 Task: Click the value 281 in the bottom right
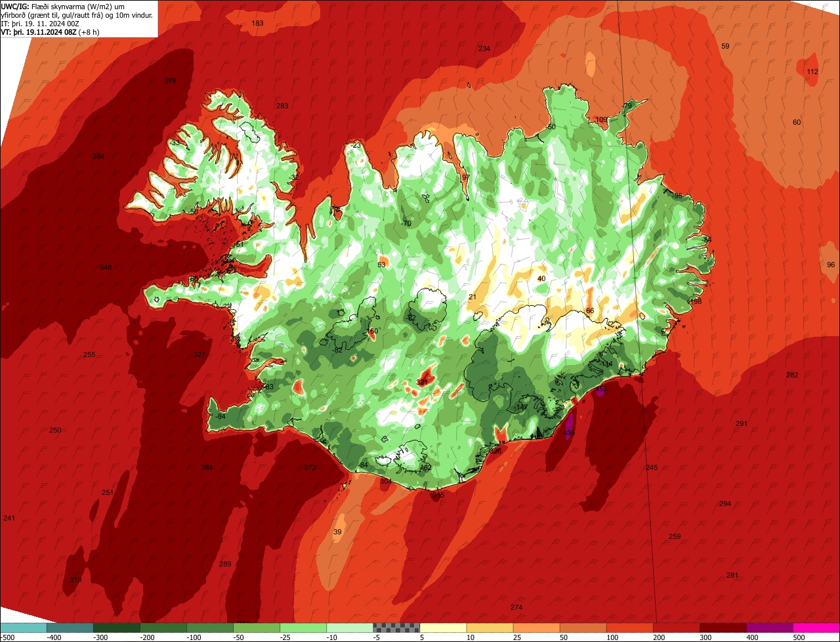(732, 575)
